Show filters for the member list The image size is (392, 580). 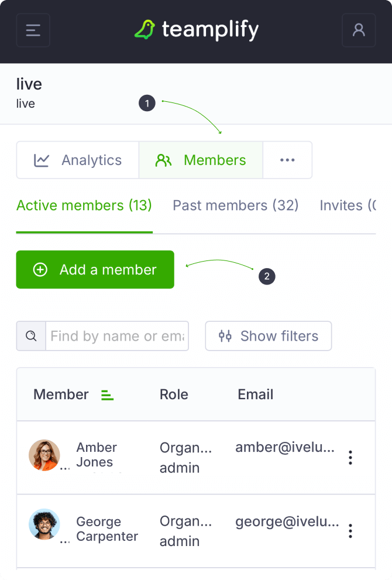pyautogui.click(x=269, y=336)
